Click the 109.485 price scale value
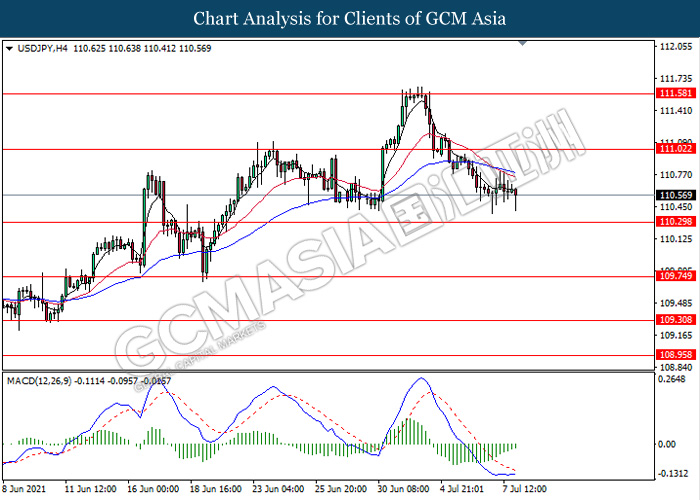 click(676, 304)
